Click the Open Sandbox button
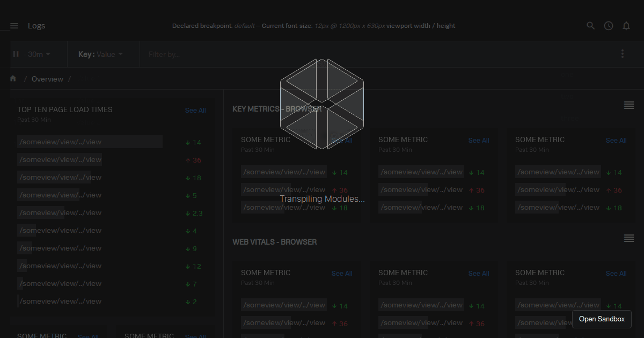 point(602,319)
